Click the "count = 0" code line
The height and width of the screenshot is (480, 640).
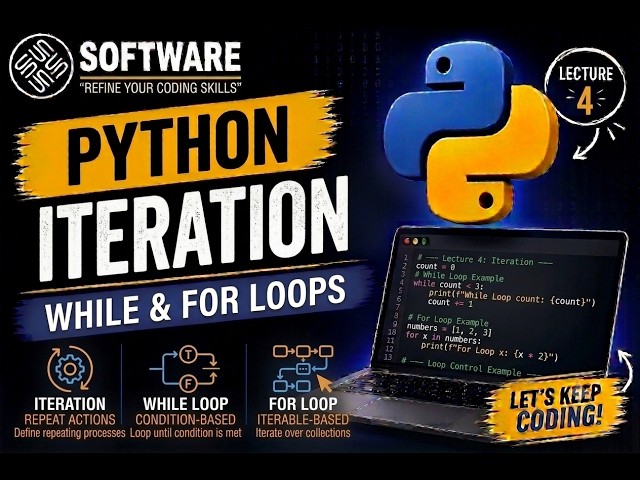coord(435,267)
